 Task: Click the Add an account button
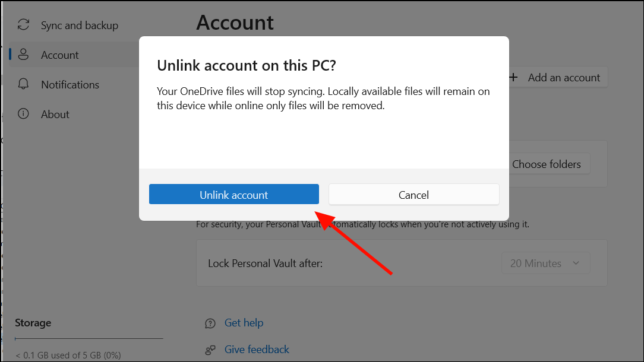[555, 77]
